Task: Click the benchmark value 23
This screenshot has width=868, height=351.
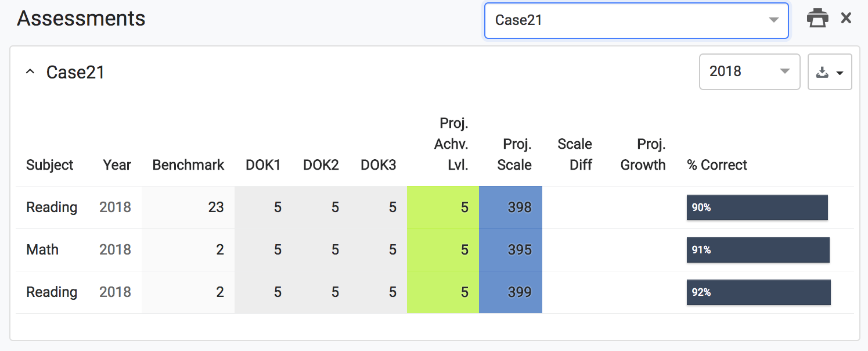Action: (x=216, y=207)
